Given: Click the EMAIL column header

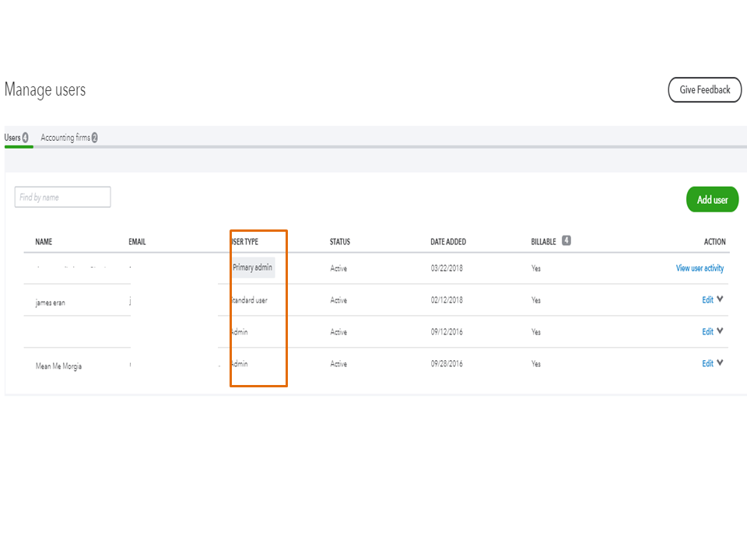Looking at the screenshot, I should coord(138,241).
